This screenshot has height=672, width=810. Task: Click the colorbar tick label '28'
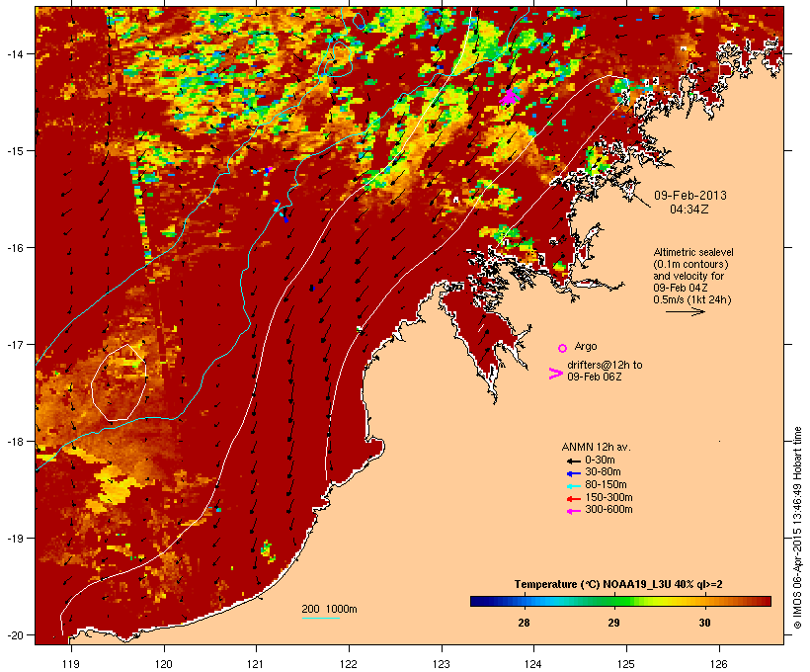(x=524, y=623)
